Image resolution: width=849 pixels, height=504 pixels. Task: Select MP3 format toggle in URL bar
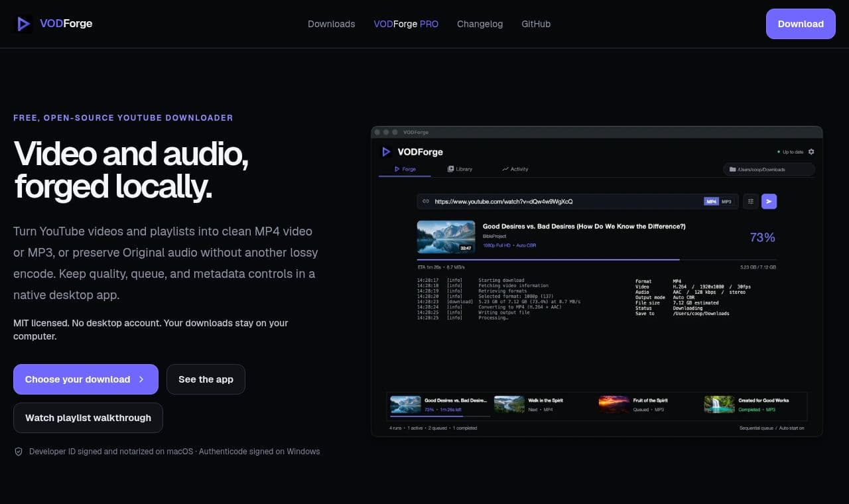pyautogui.click(x=726, y=202)
